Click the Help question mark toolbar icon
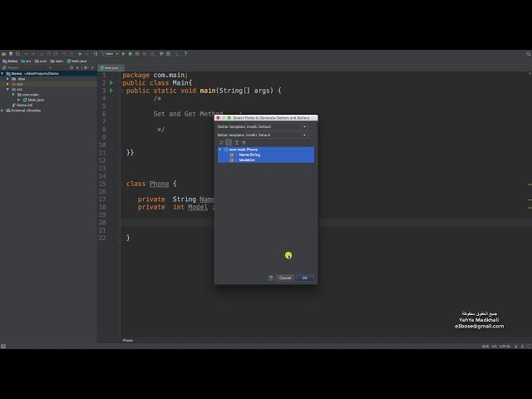This screenshot has height=399, width=532. point(185,53)
